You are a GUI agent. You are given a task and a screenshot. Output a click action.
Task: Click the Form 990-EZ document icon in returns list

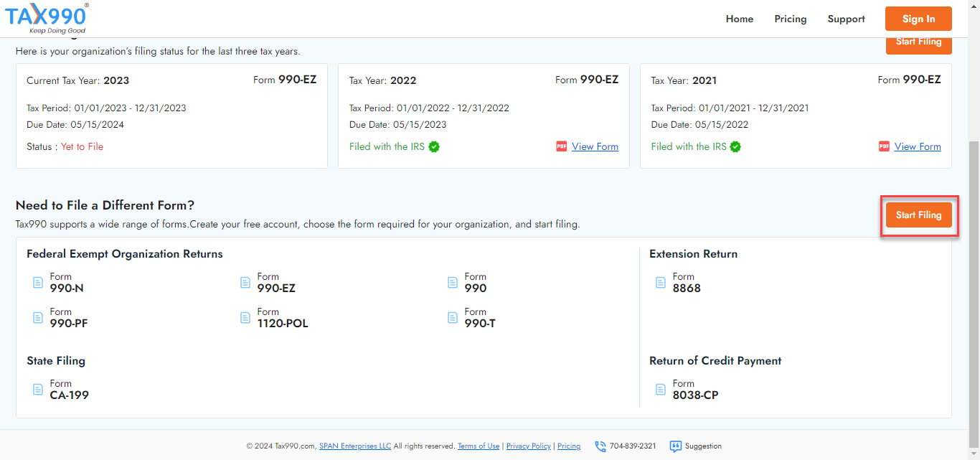(245, 283)
